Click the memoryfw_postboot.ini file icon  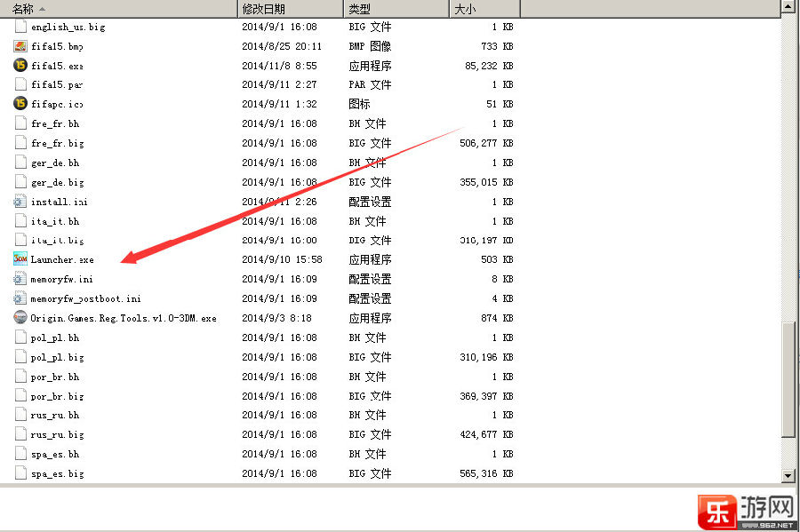(x=20, y=298)
